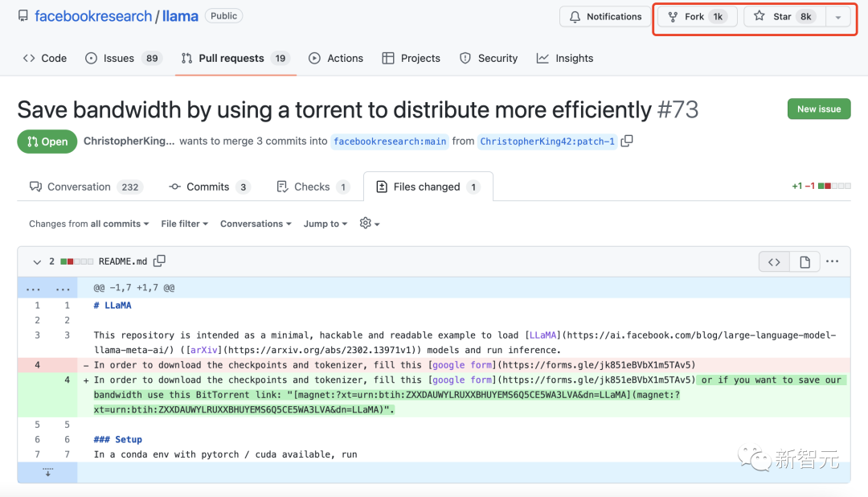Screen dimensions: 868x497
Task: Click the pull request number #73
Action: (678, 109)
